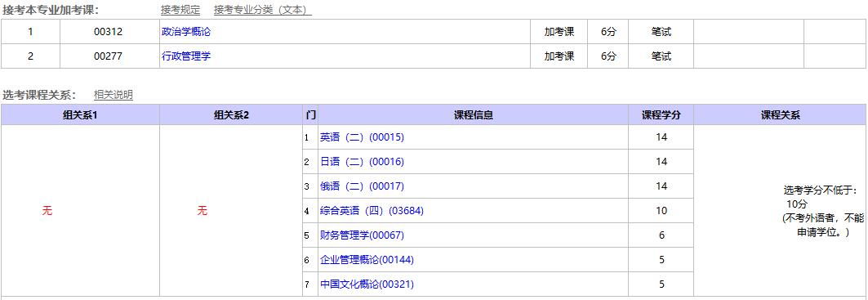This screenshot has height=300, width=868.
Task: Click 笔试 cell in 行政管理学 row
Action: point(661,56)
